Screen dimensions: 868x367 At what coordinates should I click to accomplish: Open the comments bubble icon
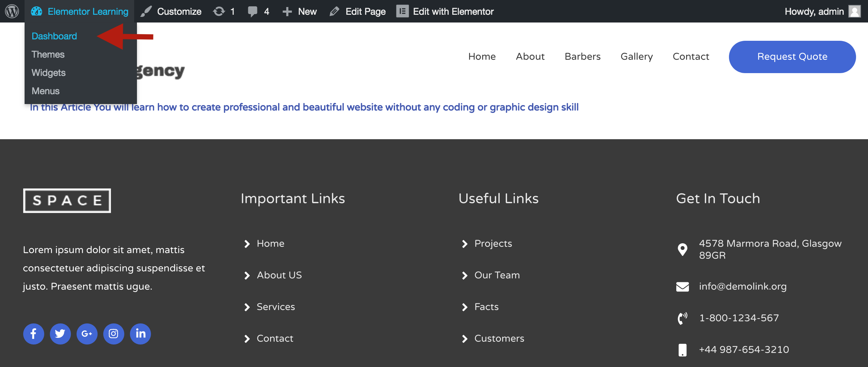(x=252, y=11)
